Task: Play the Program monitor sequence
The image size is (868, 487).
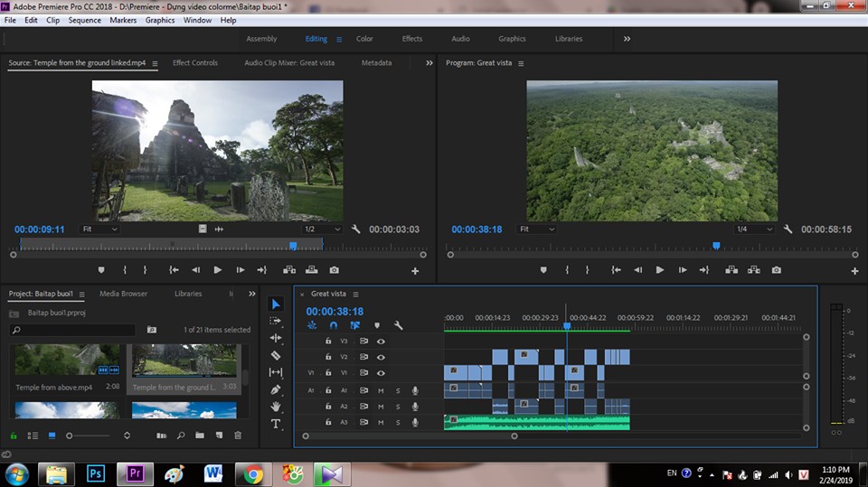Action: [x=660, y=270]
